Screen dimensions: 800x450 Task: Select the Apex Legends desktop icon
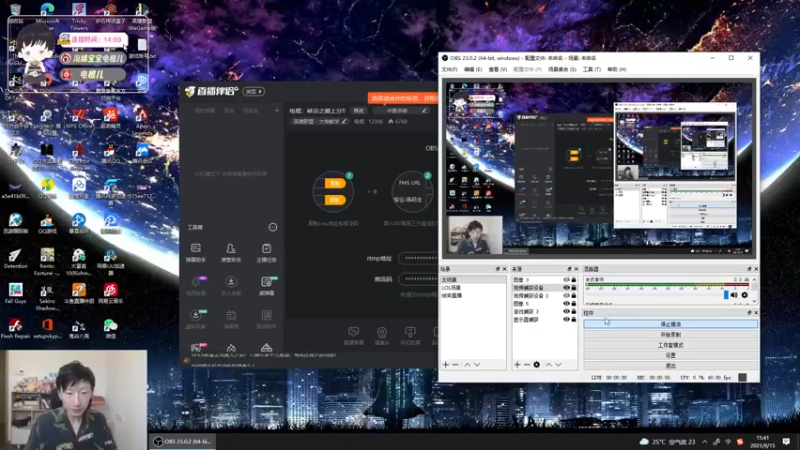[142, 122]
